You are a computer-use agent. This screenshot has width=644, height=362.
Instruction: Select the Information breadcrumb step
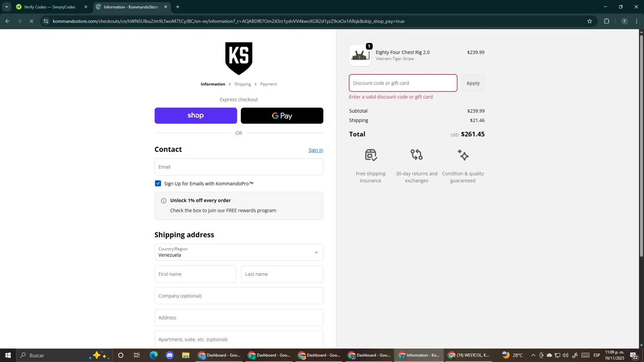(213, 84)
